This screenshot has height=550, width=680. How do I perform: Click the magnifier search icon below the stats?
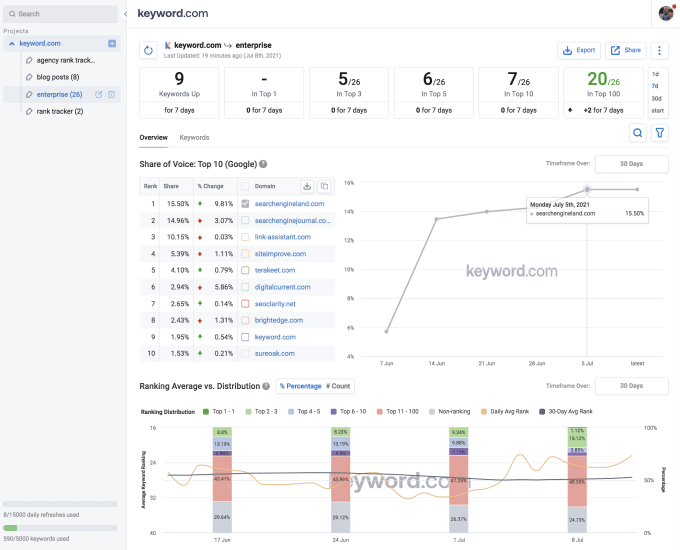point(637,133)
